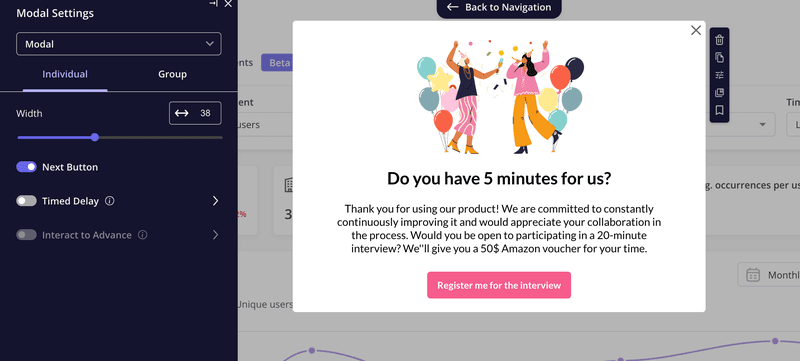Click the Interact to Advance label
The image size is (800, 361).
click(x=87, y=235)
